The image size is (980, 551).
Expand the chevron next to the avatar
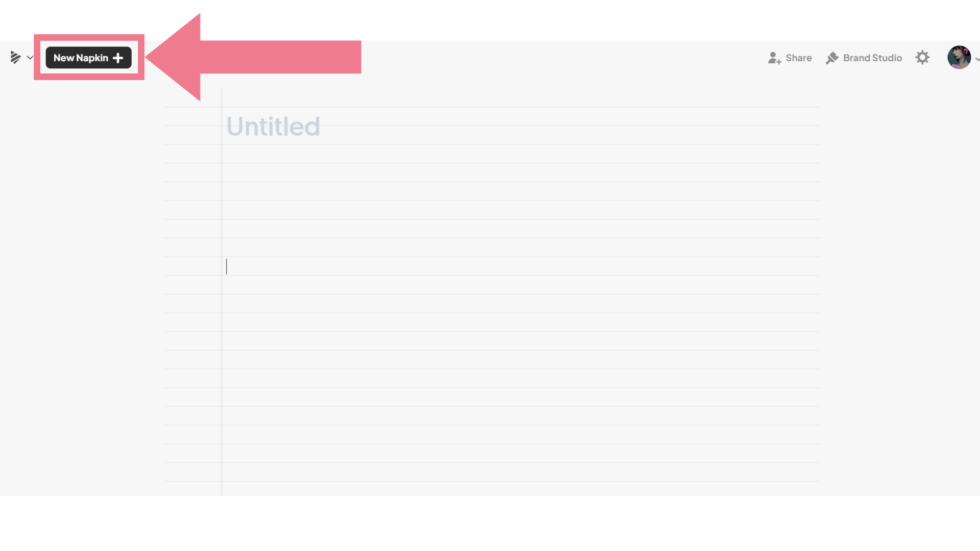pyautogui.click(x=977, y=59)
